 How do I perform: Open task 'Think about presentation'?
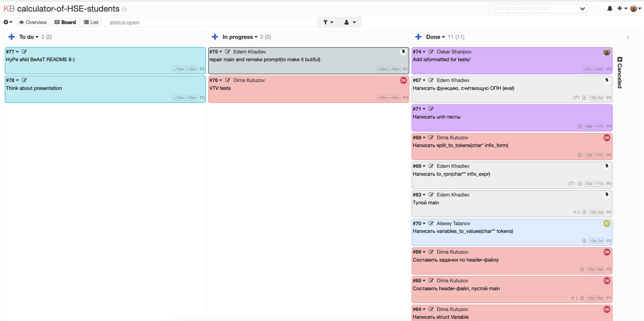point(34,88)
